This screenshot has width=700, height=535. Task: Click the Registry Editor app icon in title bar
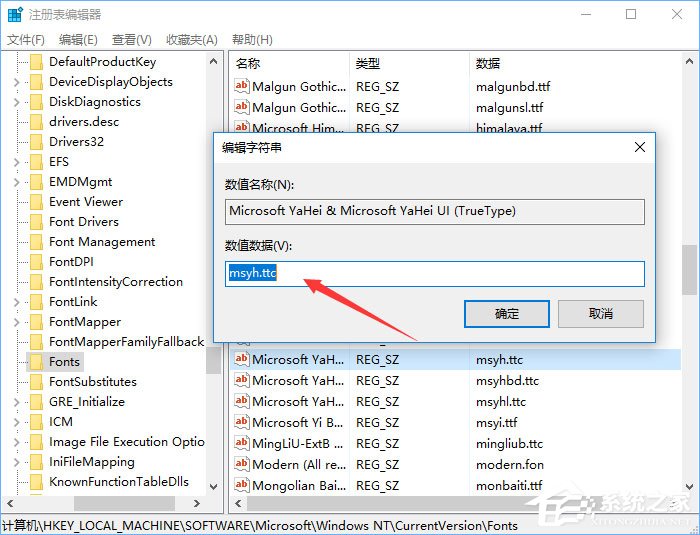(15, 14)
